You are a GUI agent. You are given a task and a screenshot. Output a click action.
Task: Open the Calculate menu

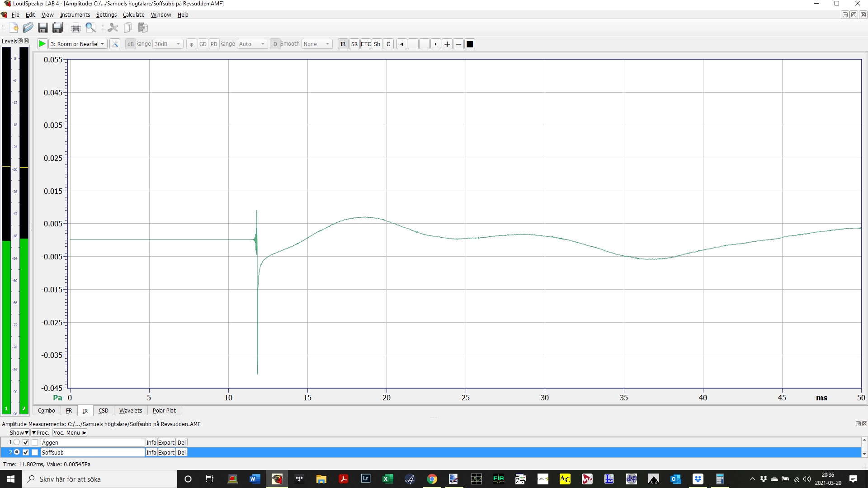pos(133,14)
